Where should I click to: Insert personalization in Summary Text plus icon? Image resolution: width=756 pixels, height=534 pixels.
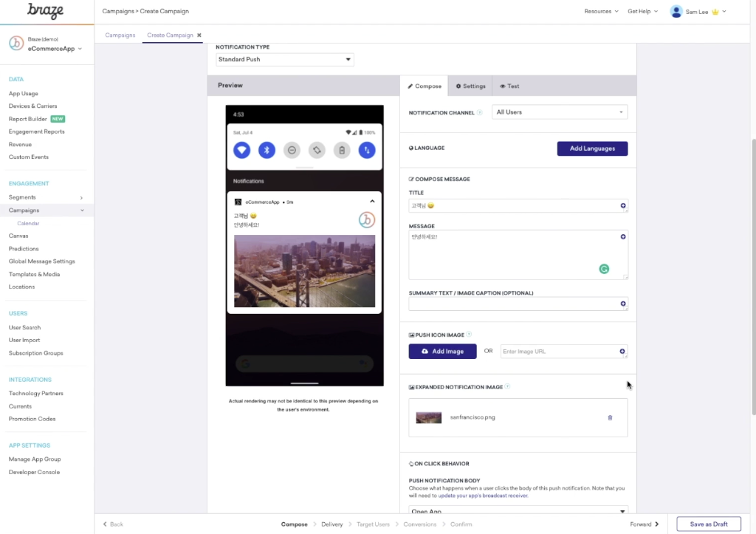click(623, 304)
